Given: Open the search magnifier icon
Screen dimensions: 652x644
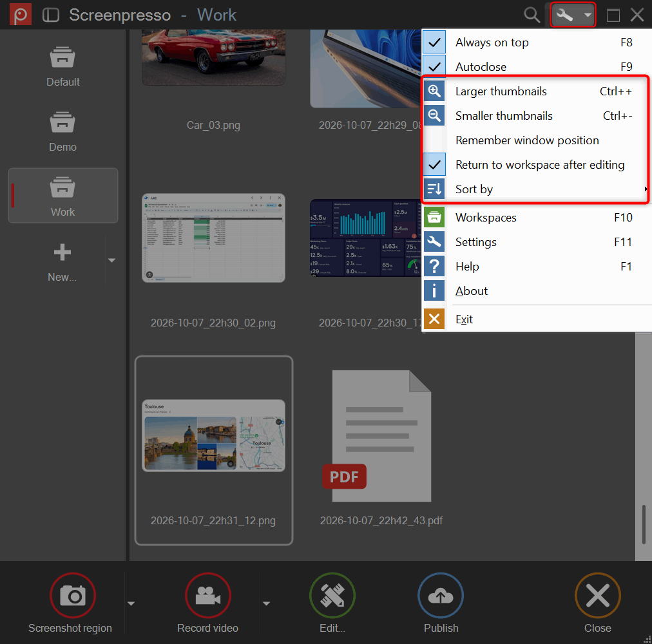Looking at the screenshot, I should click(532, 15).
